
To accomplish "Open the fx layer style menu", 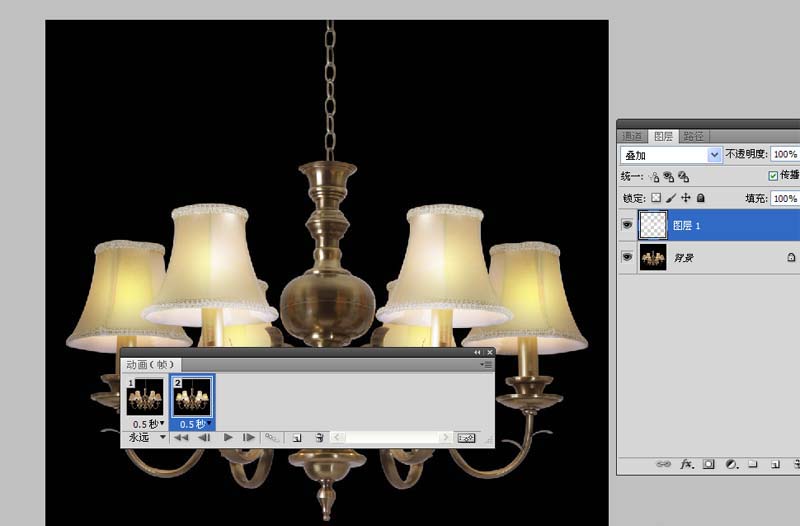I will 687,464.
